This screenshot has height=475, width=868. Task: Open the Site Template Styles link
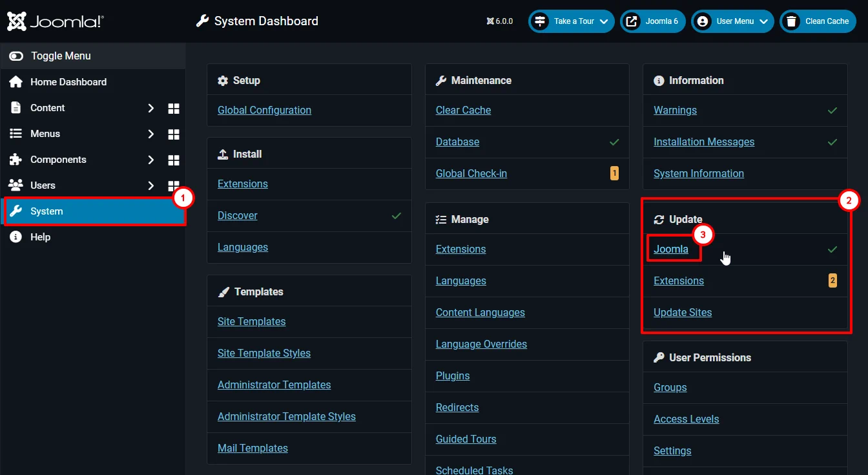click(263, 353)
